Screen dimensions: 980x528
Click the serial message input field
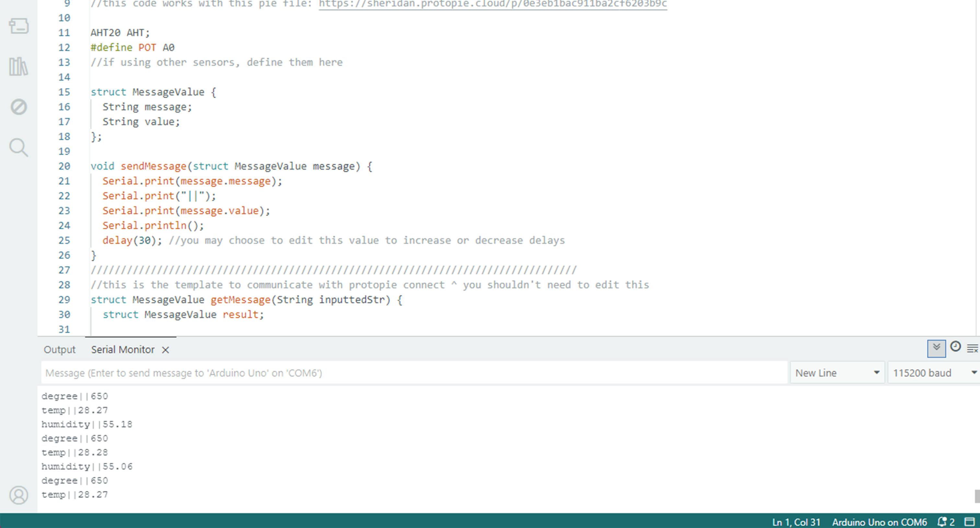tap(414, 373)
